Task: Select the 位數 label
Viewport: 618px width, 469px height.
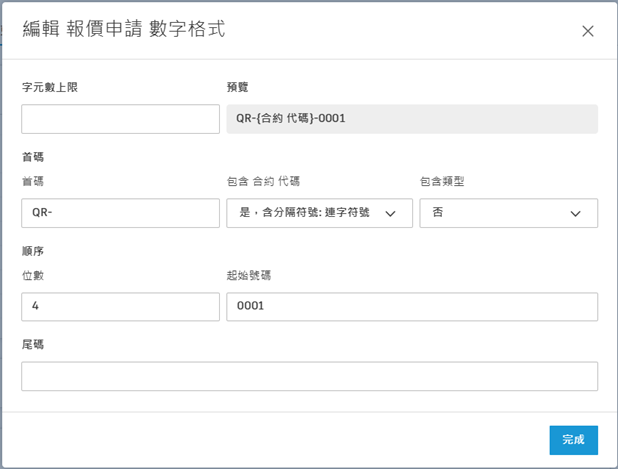Action: pyautogui.click(x=33, y=275)
